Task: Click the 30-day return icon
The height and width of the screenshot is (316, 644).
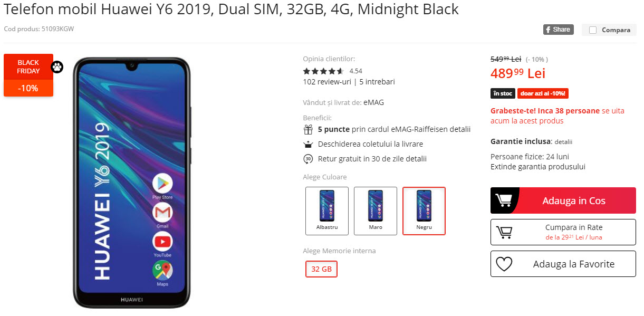Action: click(x=308, y=159)
